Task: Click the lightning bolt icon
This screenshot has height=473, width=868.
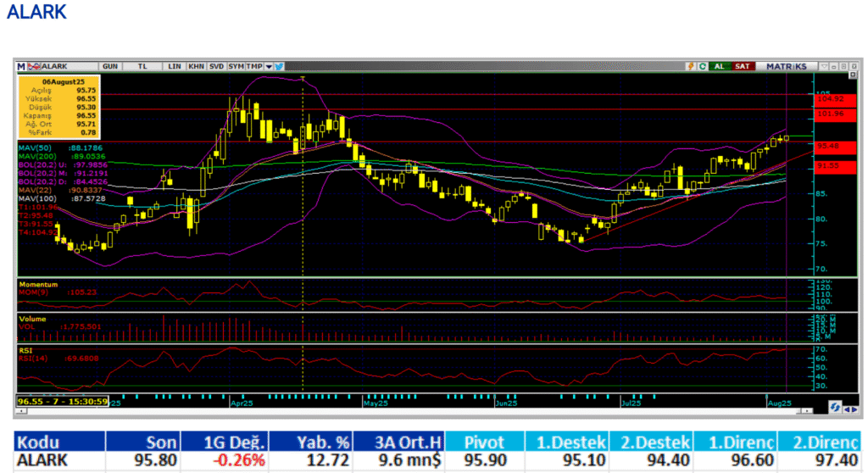Action: pos(690,66)
